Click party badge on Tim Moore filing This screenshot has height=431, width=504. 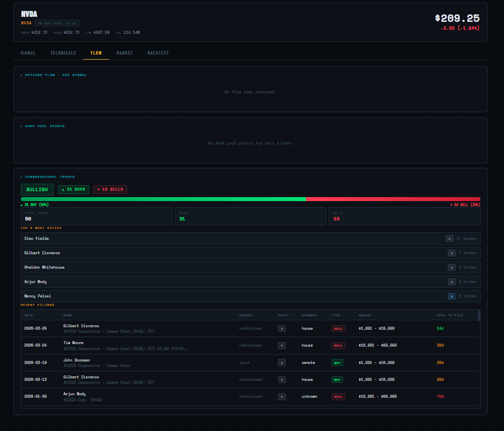point(282,346)
